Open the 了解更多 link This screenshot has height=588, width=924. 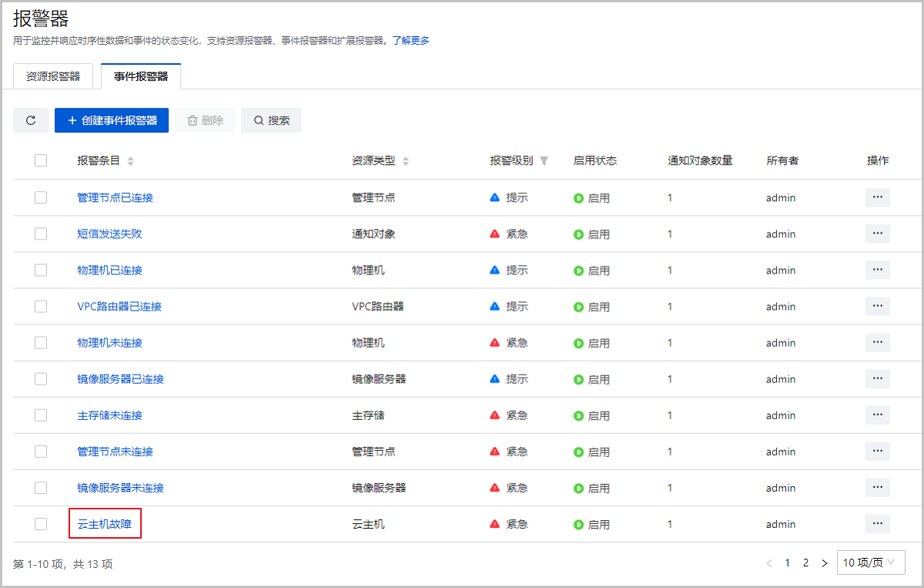coord(410,40)
